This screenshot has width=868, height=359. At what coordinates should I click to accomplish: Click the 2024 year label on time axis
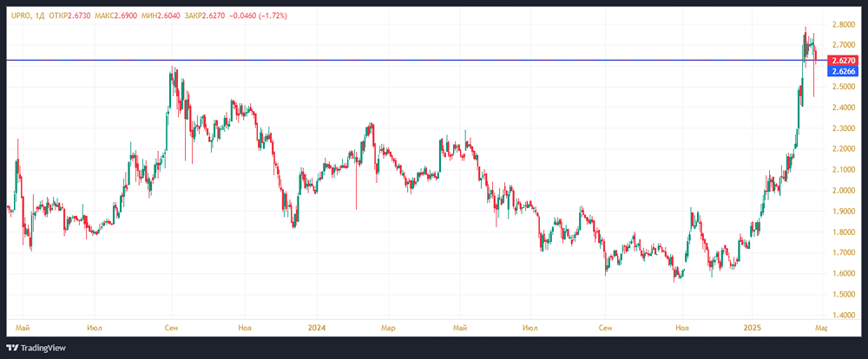(x=317, y=328)
